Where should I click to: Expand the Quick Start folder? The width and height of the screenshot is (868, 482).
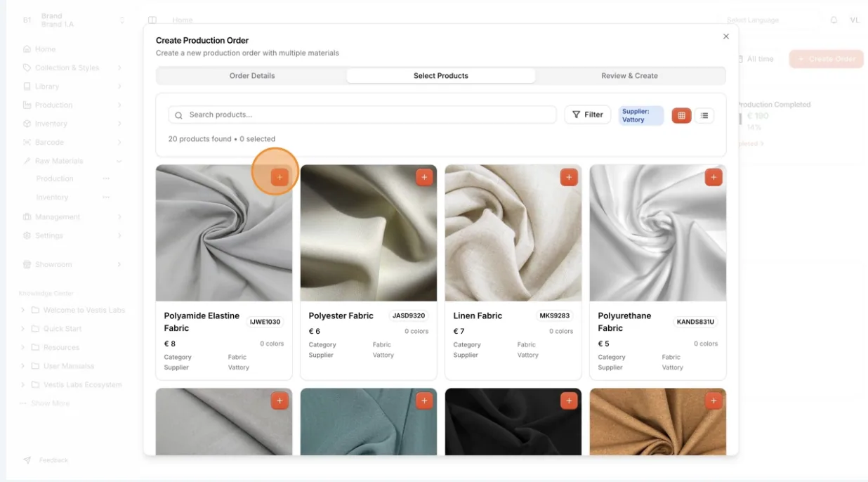[51, 329]
